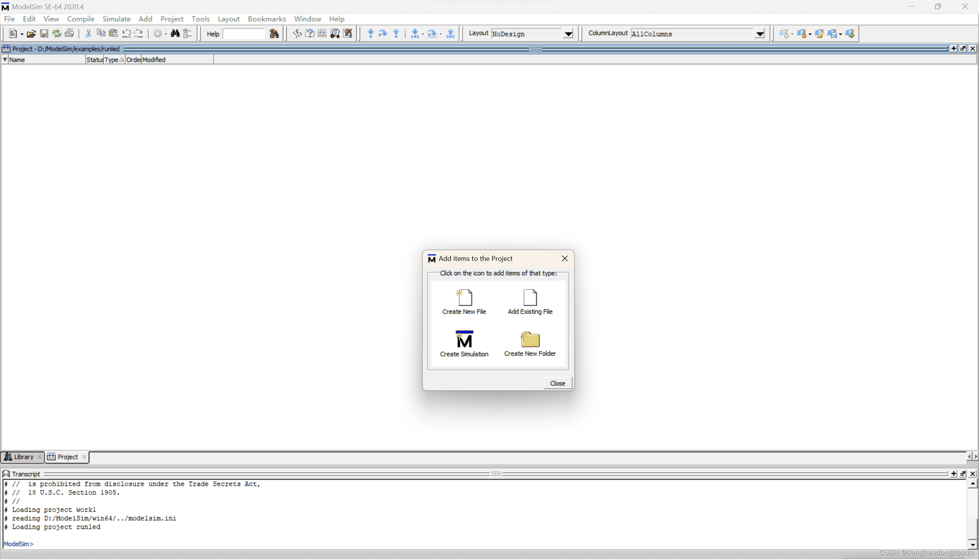
Task: Click the Add Existing File icon
Action: point(530,298)
